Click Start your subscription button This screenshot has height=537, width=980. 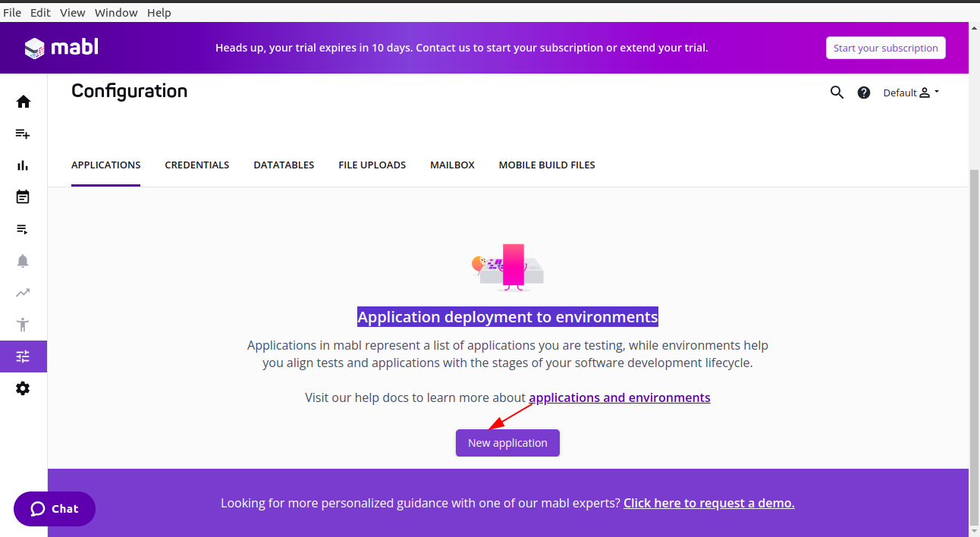tap(885, 48)
